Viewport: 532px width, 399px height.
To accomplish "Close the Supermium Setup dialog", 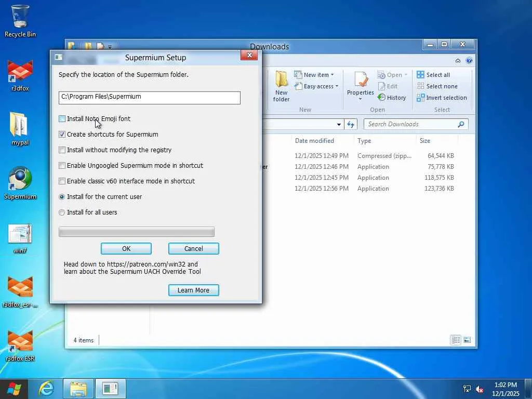I will coord(249,55).
